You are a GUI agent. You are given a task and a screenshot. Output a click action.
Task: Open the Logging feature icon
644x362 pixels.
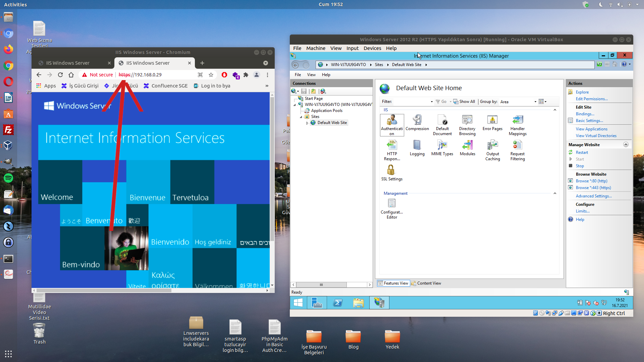click(417, 148)
